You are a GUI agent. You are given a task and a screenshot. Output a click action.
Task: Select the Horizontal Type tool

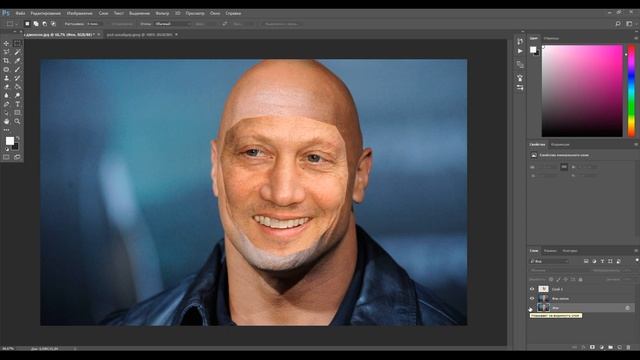(17, 104)
